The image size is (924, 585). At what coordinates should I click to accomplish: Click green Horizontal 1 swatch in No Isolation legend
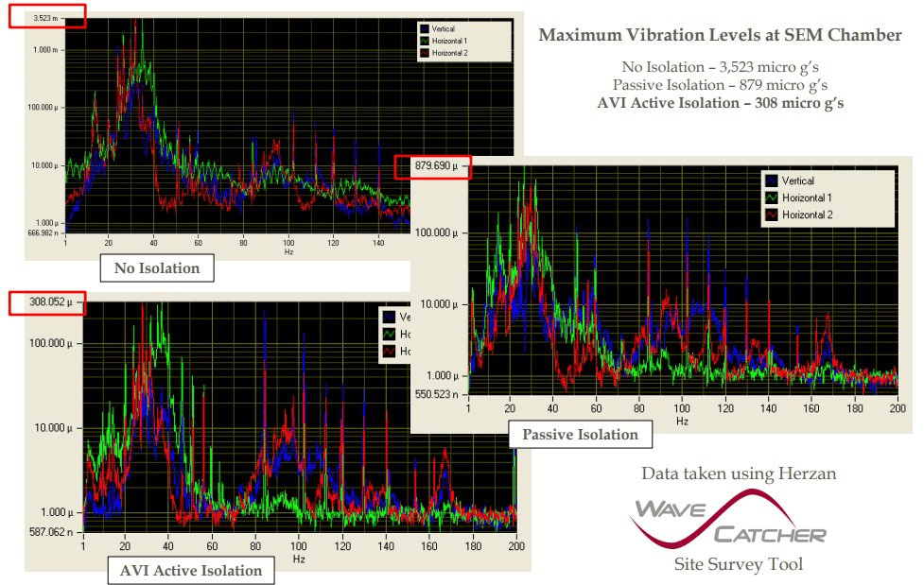click(x=424, y=42)
